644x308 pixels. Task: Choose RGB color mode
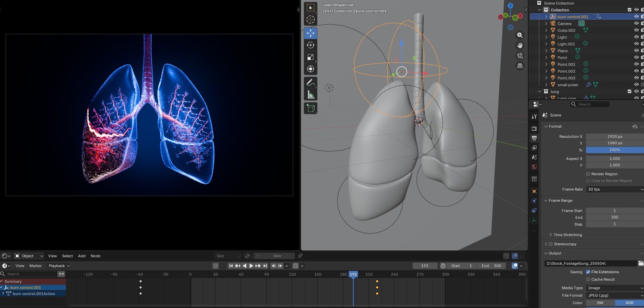[629, 303]
